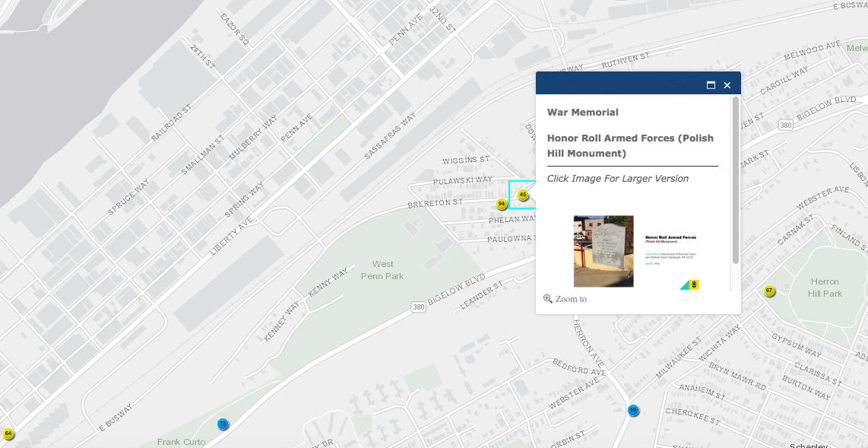The width and height of the screenshot is (868, 448).
Task: Click the Herron Hill Park map label
Action: pos(825,288)
